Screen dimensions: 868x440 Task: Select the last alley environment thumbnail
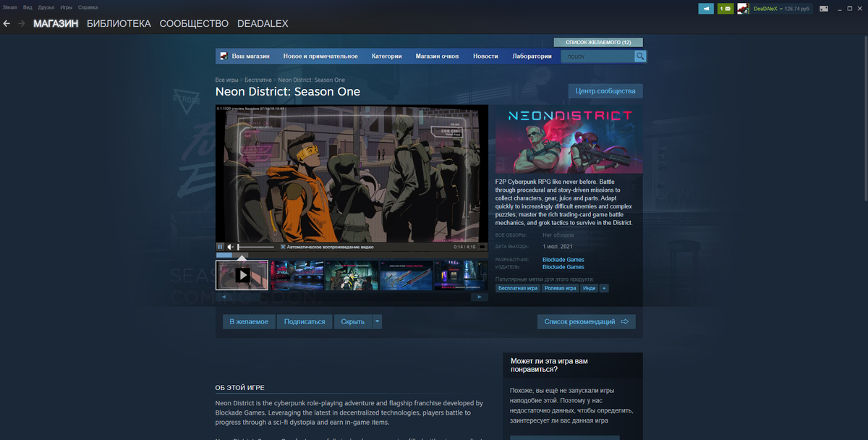461,275
